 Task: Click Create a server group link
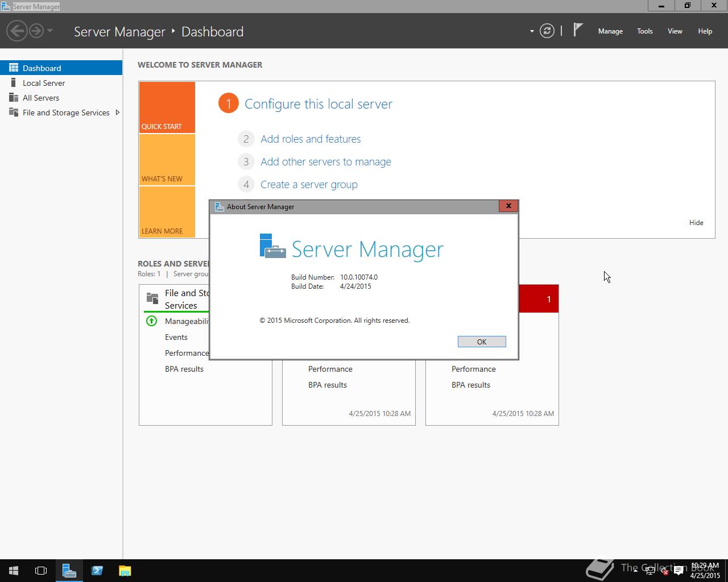pos(309,184)
